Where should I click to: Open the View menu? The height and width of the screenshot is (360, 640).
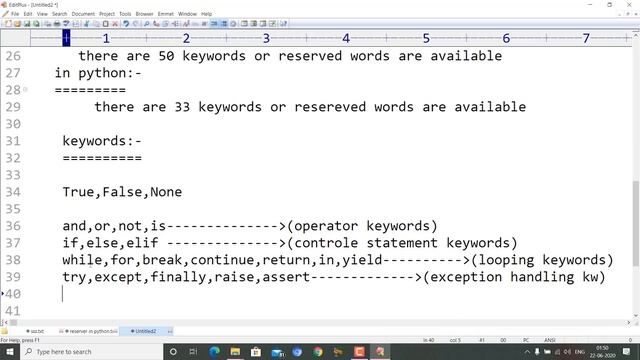(42, 14)
